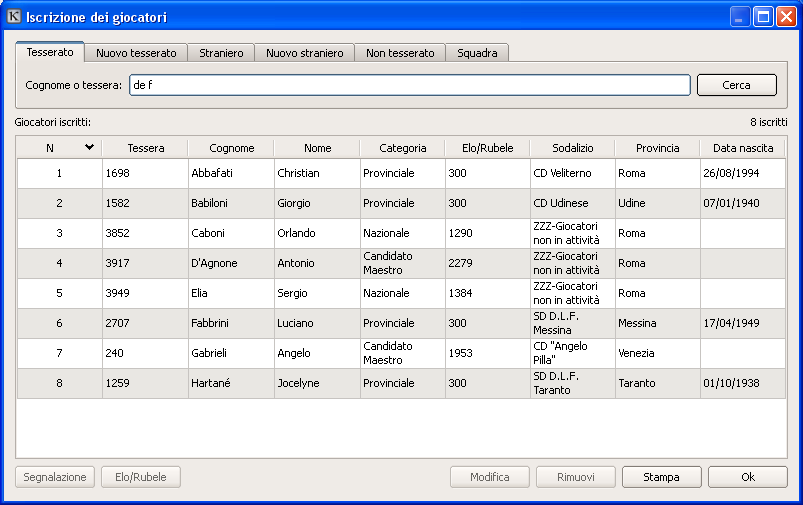Click the Elo value 1384
803x505 pixels.
pos(460,293)
